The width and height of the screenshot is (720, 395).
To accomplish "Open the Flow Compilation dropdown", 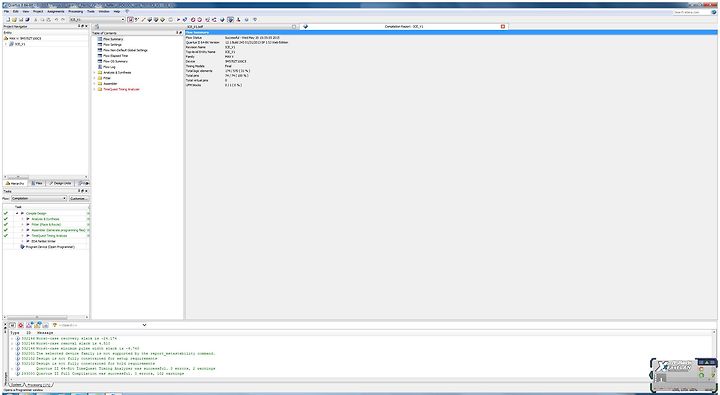I will (x=39, y=198).
